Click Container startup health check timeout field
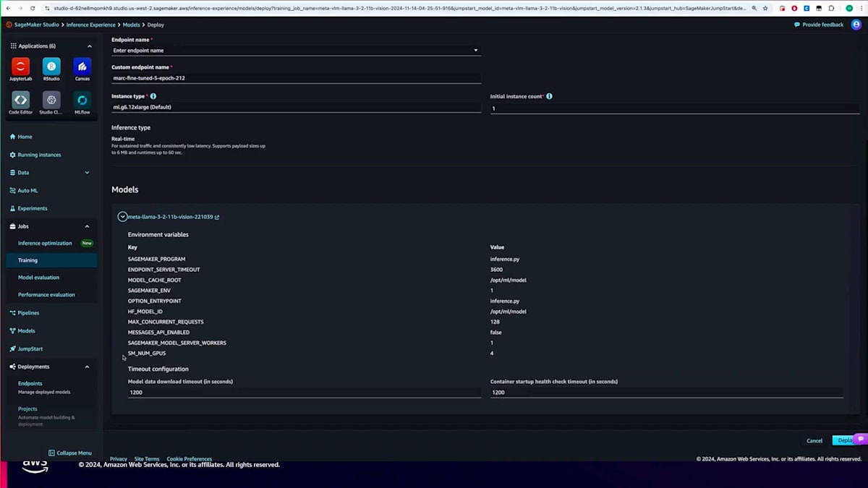This screenshot has height=488, width=868. [x=667, y=393]
